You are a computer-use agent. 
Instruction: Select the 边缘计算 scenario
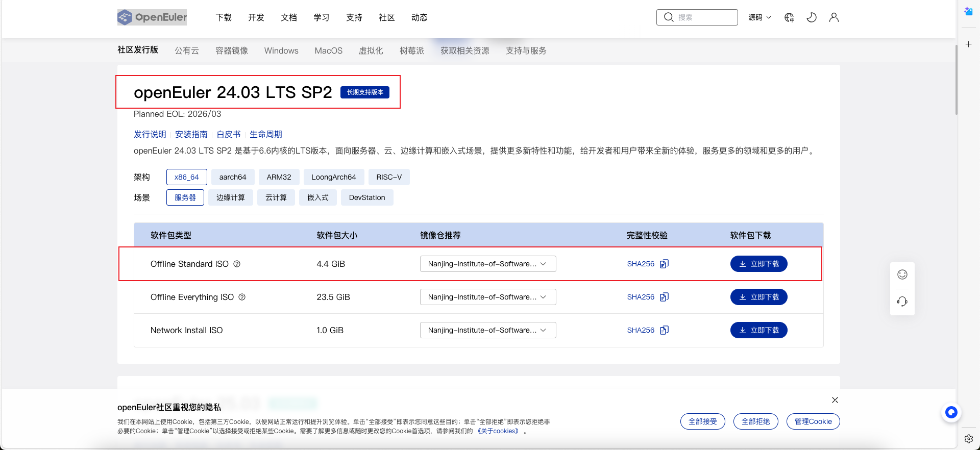pos(231,197)
